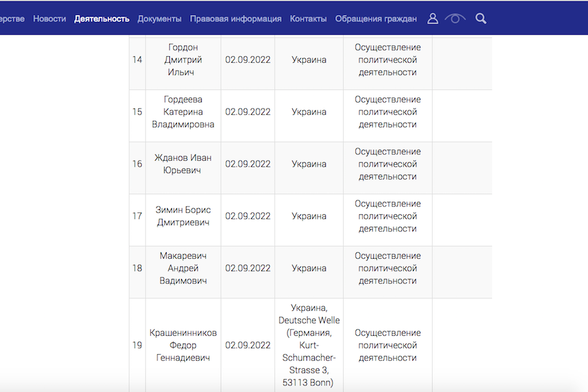588x392 pixels.
Task: Click the date in row 14
Action: point(248,60)
